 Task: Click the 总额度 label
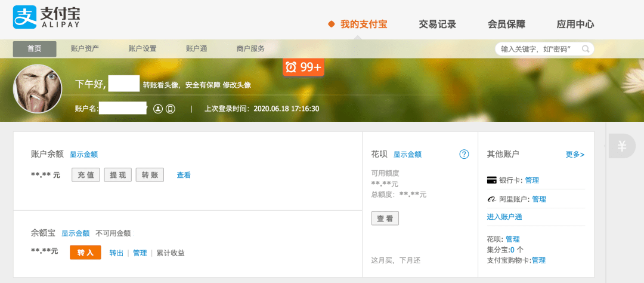(x=382, y=194)
